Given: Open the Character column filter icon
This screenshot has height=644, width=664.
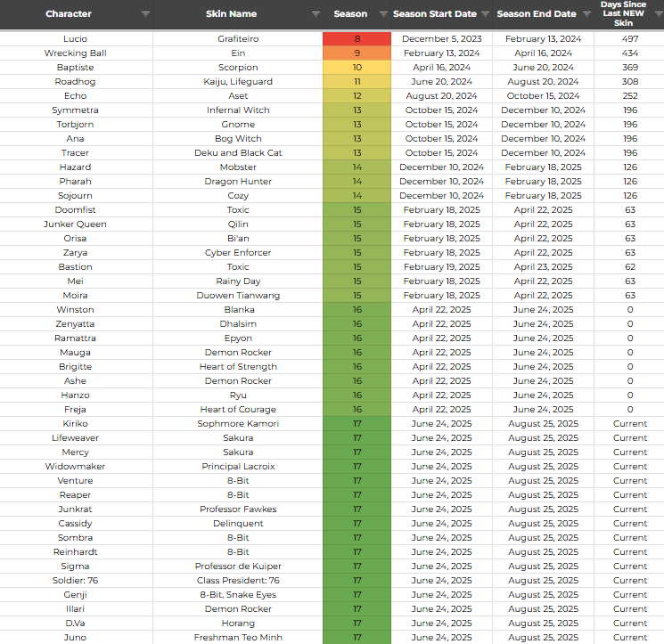Looking at the screenshot, I should coord(145,14).
